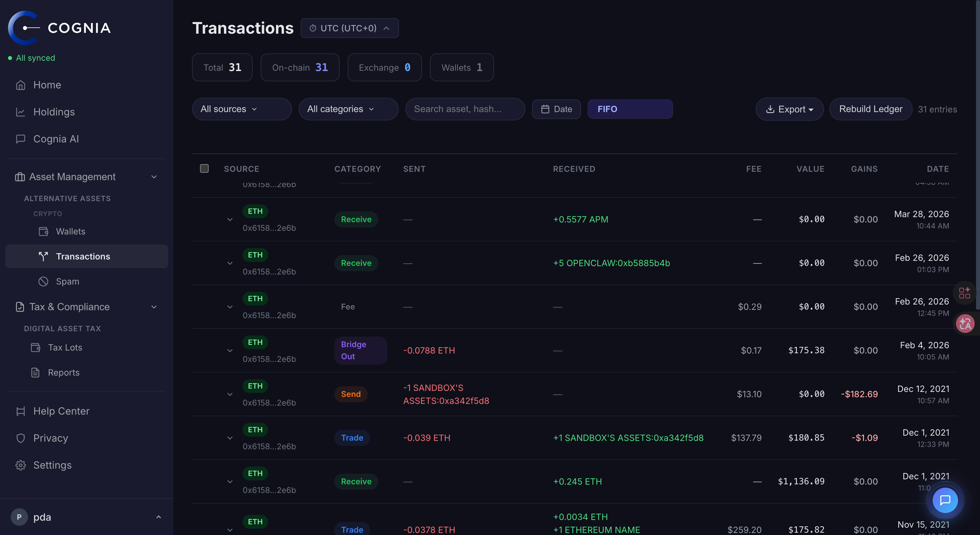
Task: Open the All categories dropdown
Action: [x=348, y=109]
